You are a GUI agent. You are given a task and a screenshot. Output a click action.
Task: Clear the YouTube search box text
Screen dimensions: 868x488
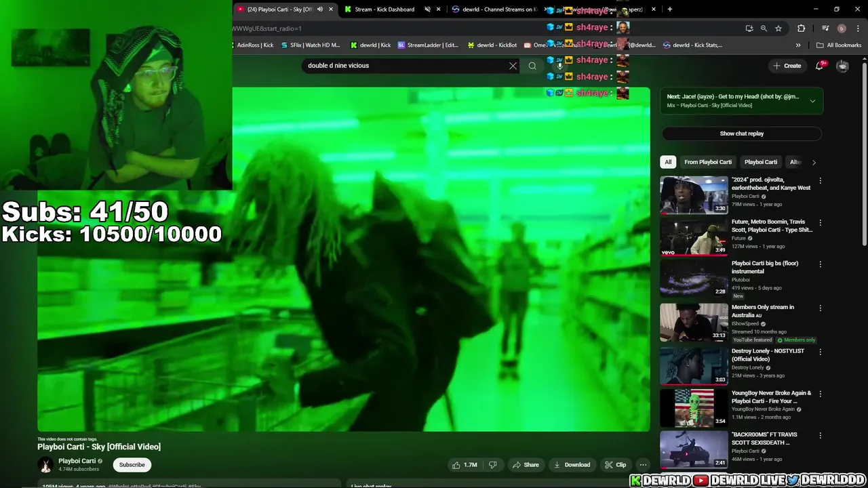click(x=513, y=66)
